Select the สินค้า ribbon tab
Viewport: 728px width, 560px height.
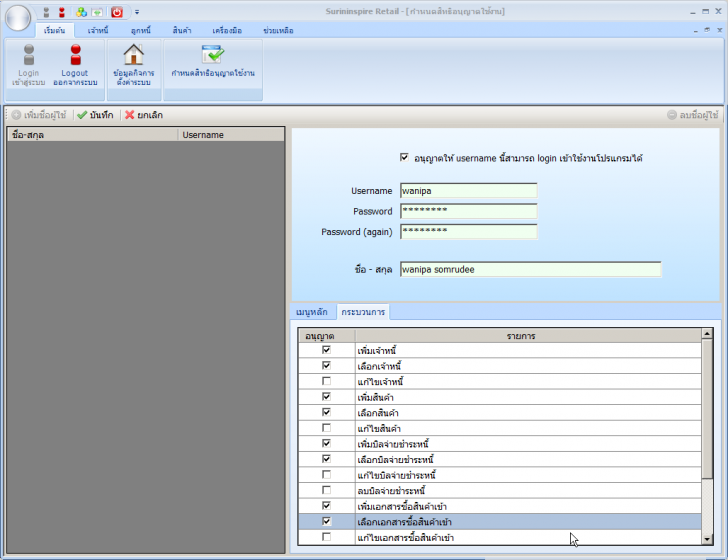tap(182, 31)
